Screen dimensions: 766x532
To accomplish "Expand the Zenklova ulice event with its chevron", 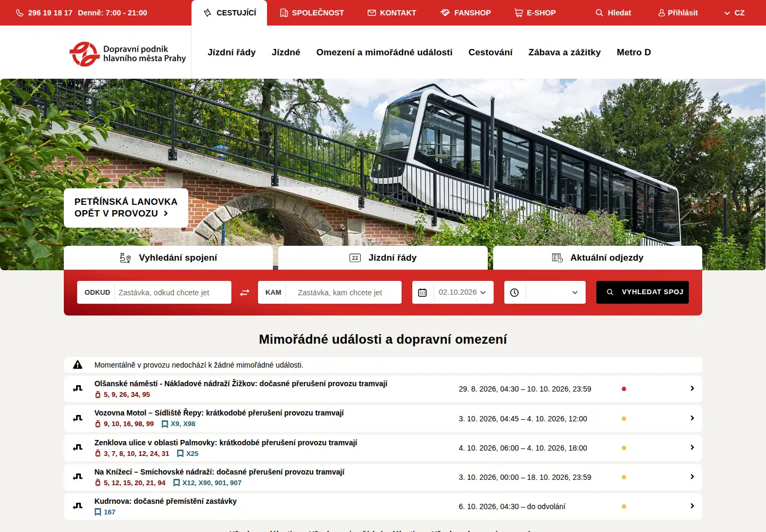I will pos(692,447).
